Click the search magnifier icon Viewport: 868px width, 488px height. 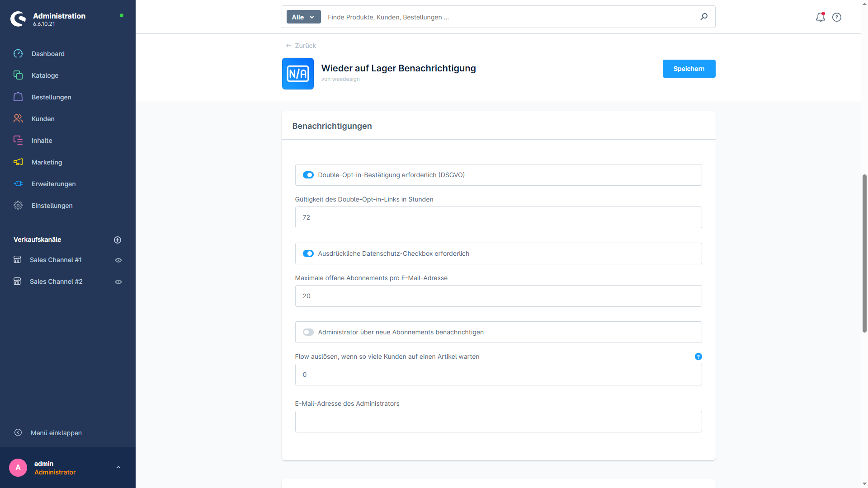(x=704, y=17)
